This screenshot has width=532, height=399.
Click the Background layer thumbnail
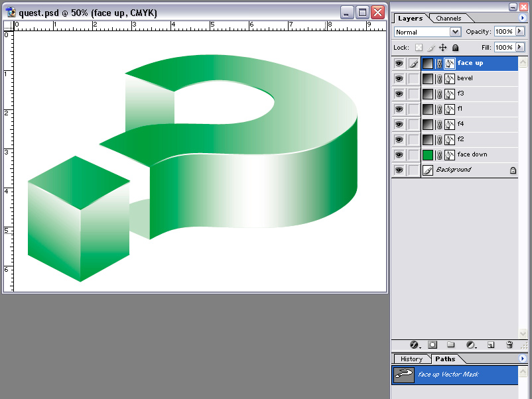427,170
